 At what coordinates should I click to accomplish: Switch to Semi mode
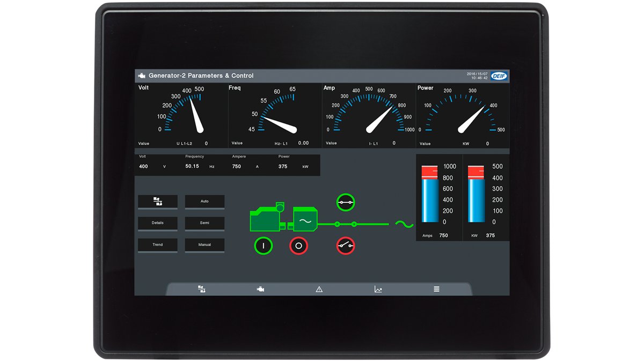click(x=204, y=223)
